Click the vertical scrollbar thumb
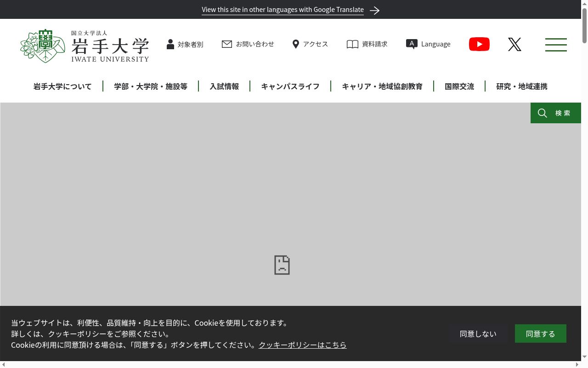The height and width of the screenshot is (368, 588). (x=584, y=25)
